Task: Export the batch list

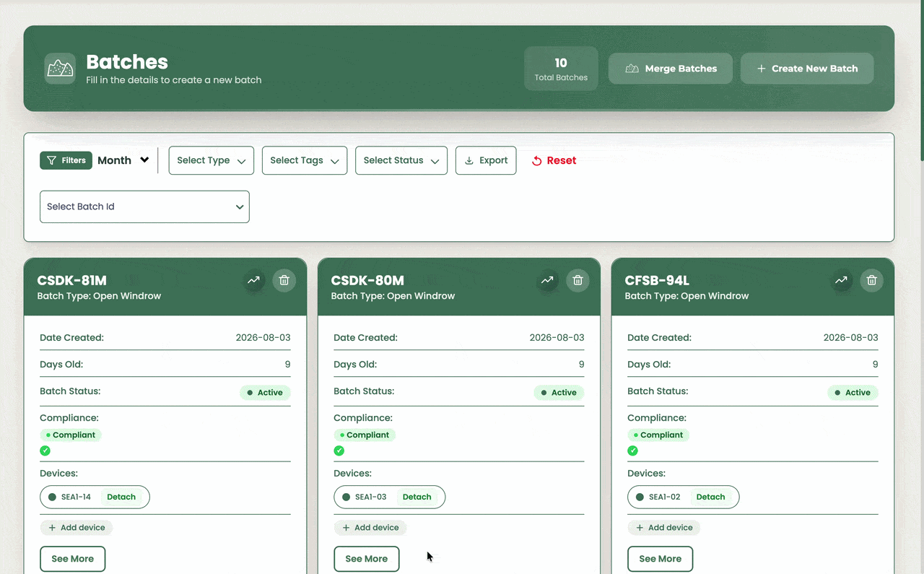Action: (486, 160)
